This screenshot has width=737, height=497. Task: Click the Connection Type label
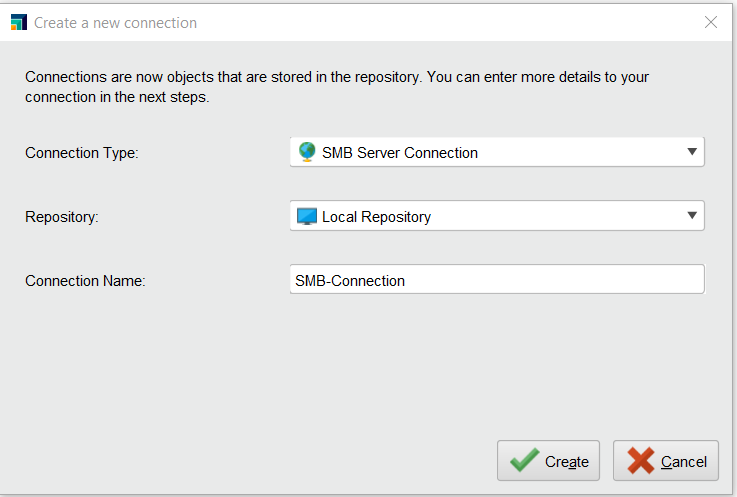[x=82, y=153]
